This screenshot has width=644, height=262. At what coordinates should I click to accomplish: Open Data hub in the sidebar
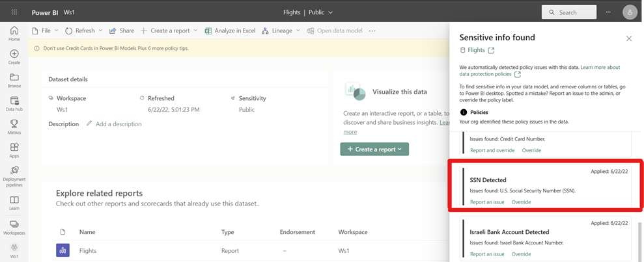tap(14, 104)
